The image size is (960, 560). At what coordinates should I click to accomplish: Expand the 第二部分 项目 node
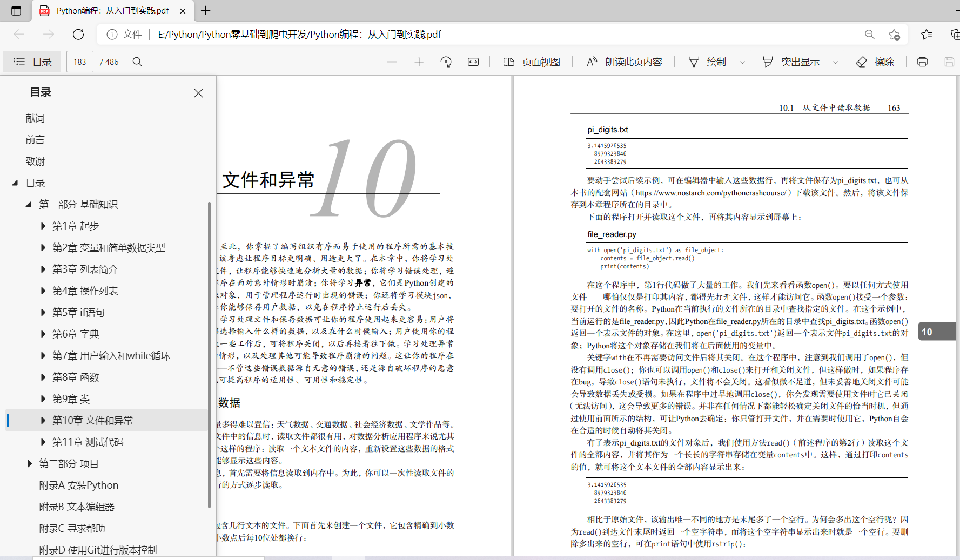click(29, 464)
